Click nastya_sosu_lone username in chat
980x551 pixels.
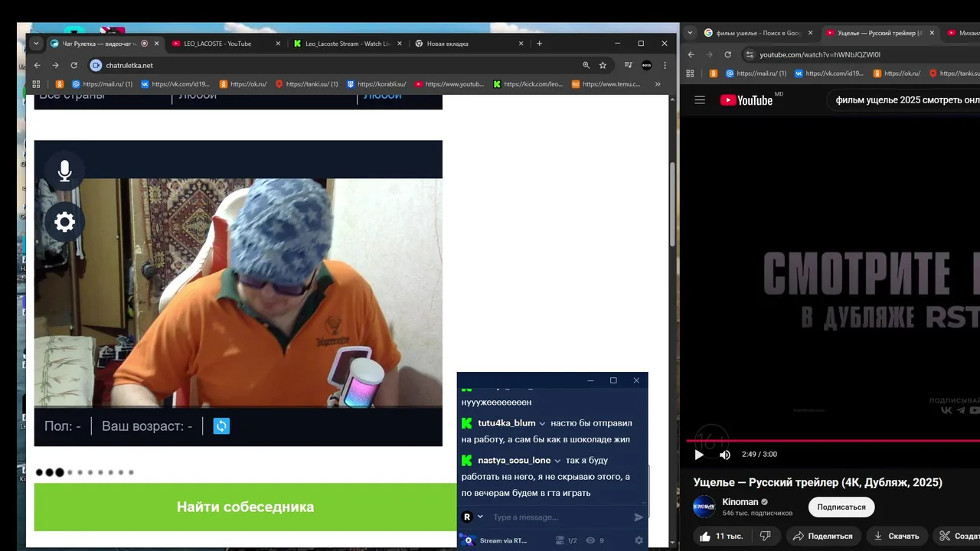pos(514,460)
